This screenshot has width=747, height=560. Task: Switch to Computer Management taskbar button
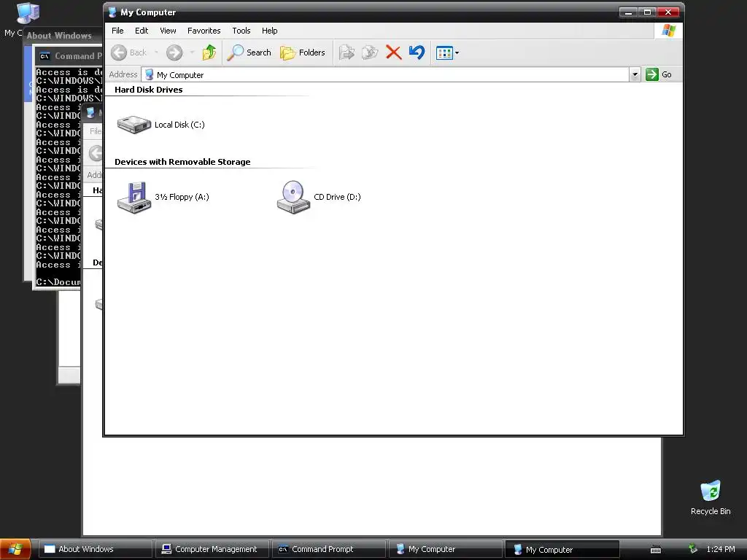[212, 549]
